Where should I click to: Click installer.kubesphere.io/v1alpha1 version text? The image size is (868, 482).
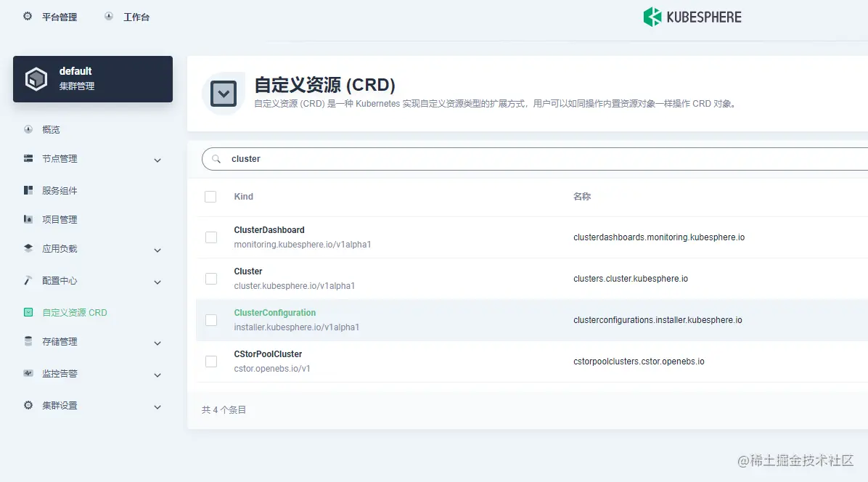pyautogui.click(x=296, y=327)
